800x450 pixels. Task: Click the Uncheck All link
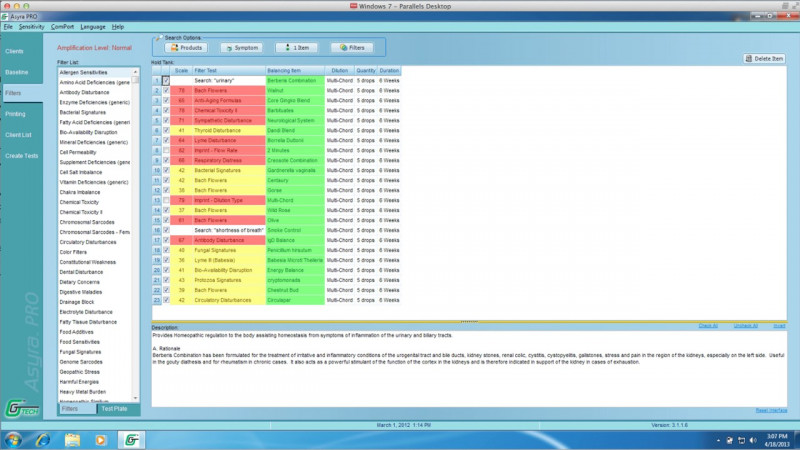coord(745,326)
